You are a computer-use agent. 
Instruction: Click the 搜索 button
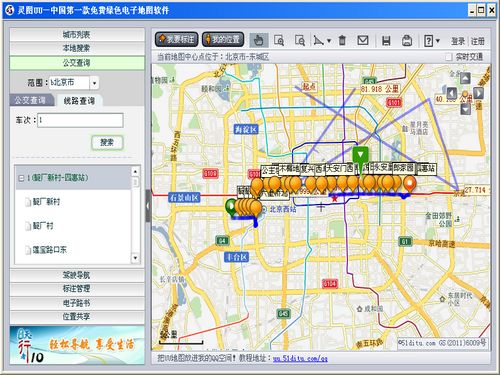pyautogui.click(x=107, y=143)
